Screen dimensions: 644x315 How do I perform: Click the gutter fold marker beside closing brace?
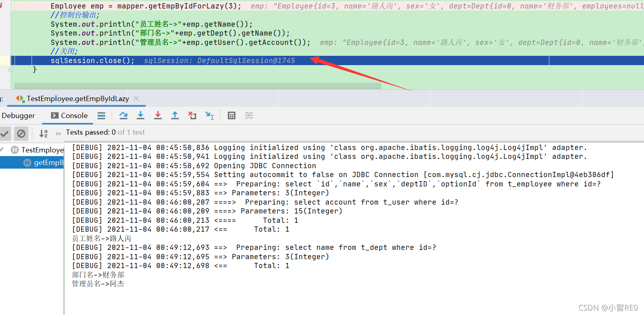11,70
